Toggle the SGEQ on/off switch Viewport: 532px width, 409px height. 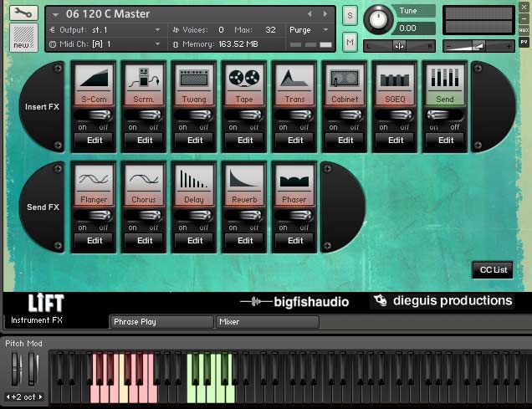point(395,115)
